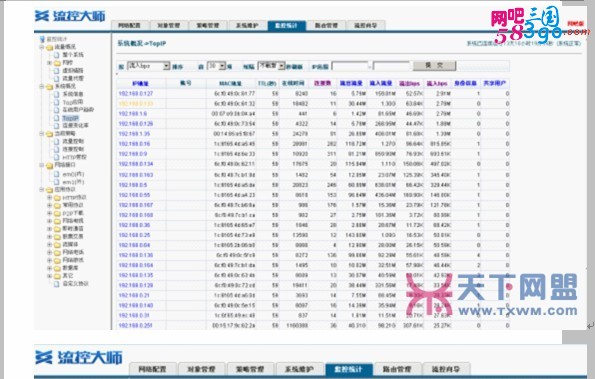Click the HTTP协议 folder icon
Image resolution: width=595 pixels, height=379 pixels.
[57, 198]
